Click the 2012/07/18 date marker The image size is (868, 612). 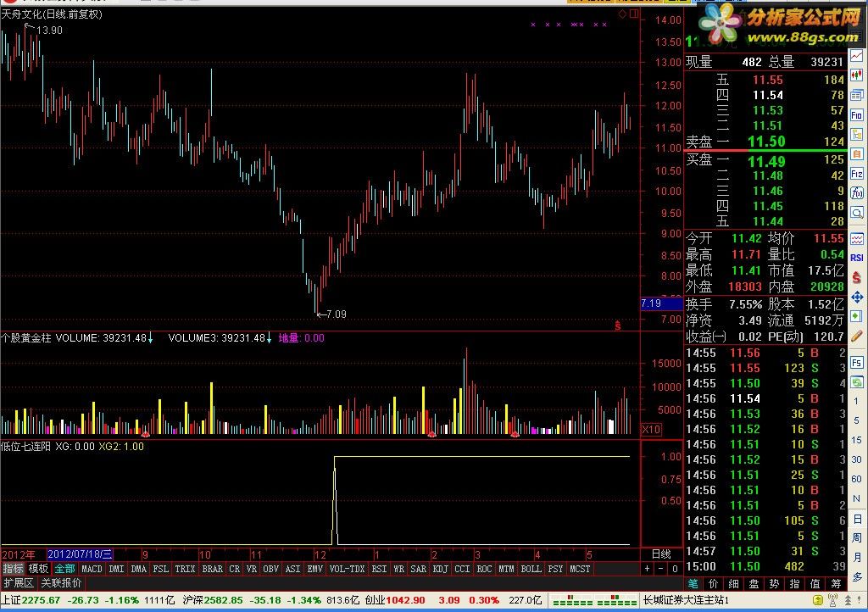click(81, 554)
